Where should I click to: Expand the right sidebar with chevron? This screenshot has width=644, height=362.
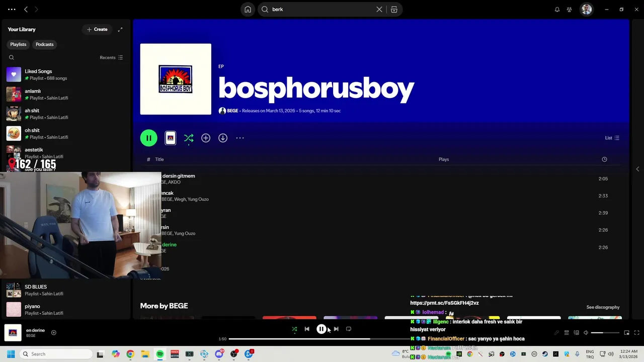tap(637, 169)
